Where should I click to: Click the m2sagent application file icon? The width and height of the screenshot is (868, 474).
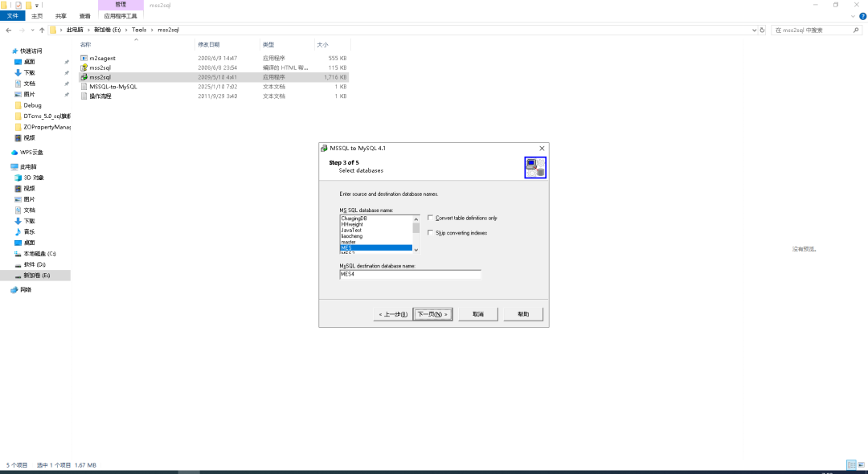[x=84, y=58]
